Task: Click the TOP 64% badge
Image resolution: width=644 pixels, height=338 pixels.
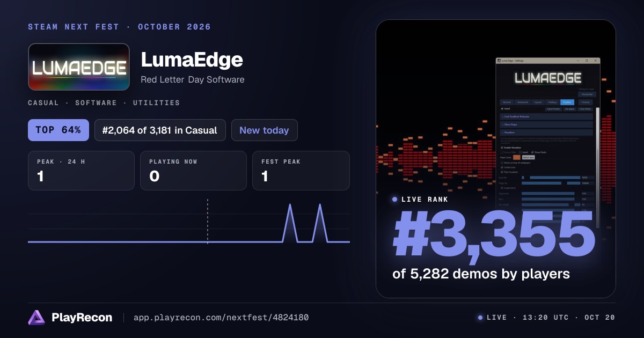Action: coord(58,130)
